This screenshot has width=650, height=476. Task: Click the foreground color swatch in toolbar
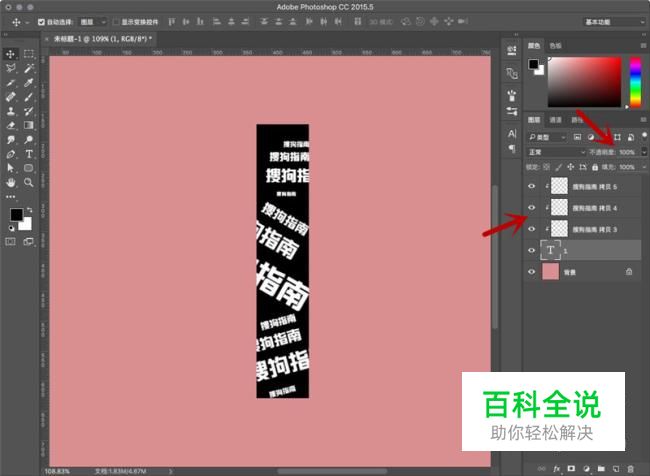tap(17, 214)
